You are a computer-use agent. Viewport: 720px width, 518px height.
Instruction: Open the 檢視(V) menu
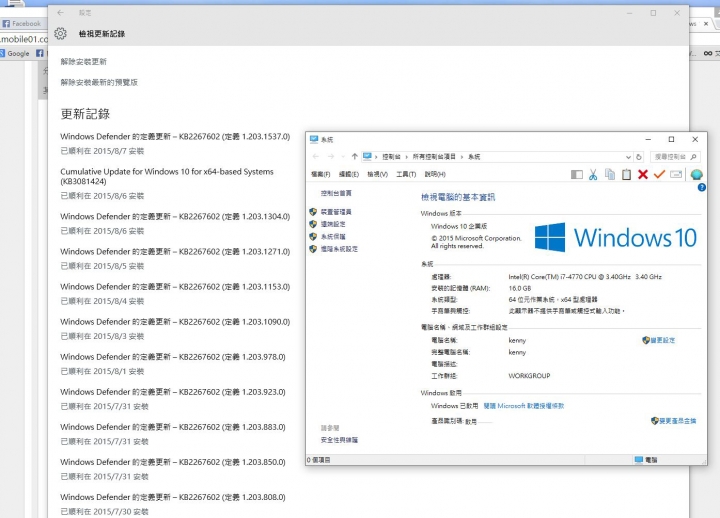pos(377,175)
